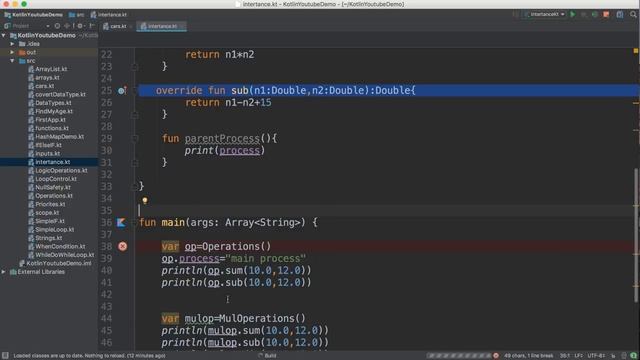Select intertance.kt in project tree
The width and height of the screenshot is (640, 360).
click(49, 162)
